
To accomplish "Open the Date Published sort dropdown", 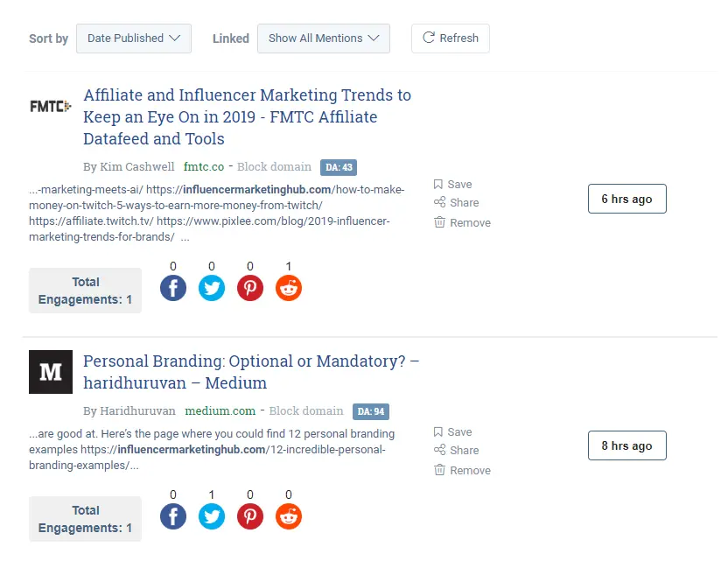I will click(134, 39).
